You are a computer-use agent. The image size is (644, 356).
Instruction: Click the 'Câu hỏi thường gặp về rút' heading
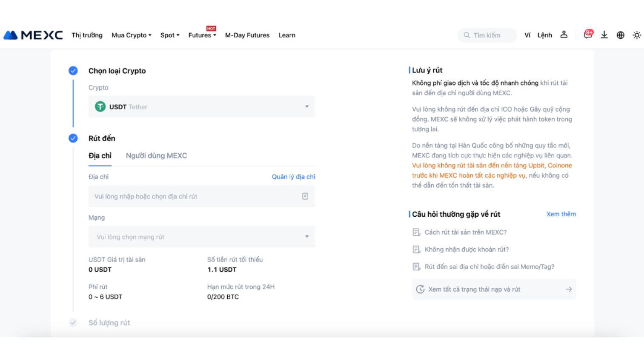coord(456,214)
